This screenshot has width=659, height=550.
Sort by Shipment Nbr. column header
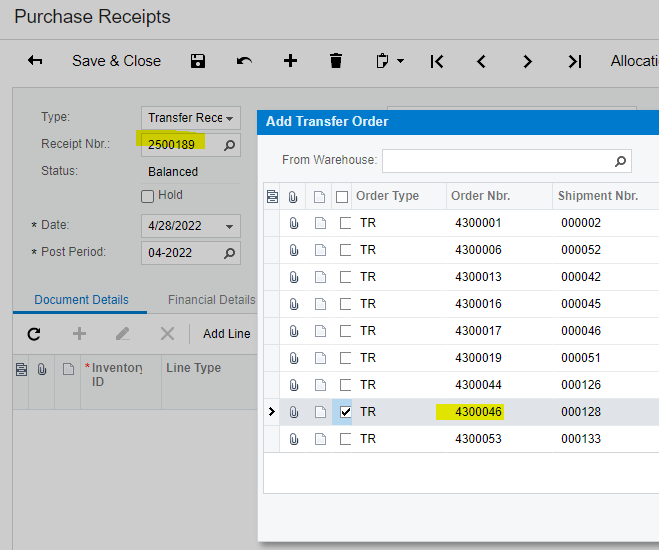(x=598, y=196)
